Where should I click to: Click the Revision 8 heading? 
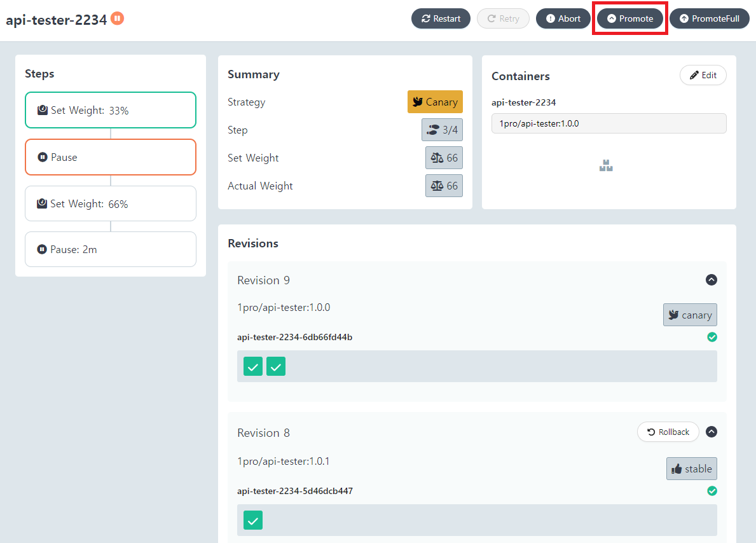coord(263,433)
